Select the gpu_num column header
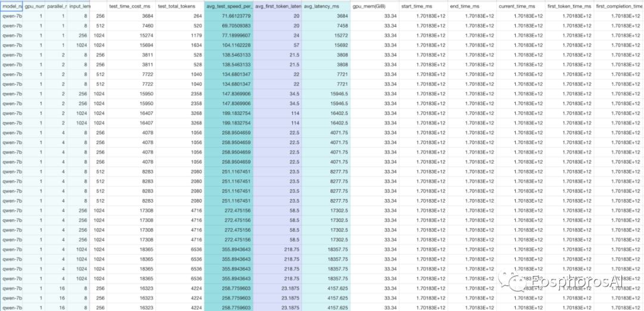The image size is (644, 311). pos(33,6)
